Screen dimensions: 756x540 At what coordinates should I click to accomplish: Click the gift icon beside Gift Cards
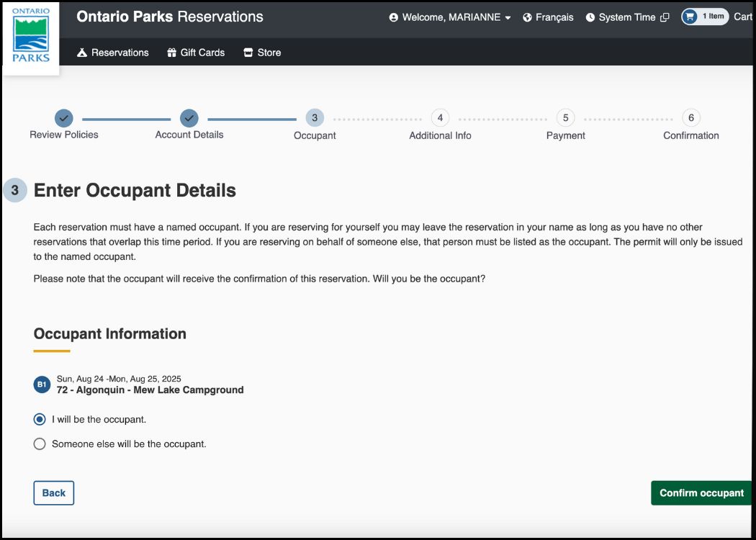171,53
